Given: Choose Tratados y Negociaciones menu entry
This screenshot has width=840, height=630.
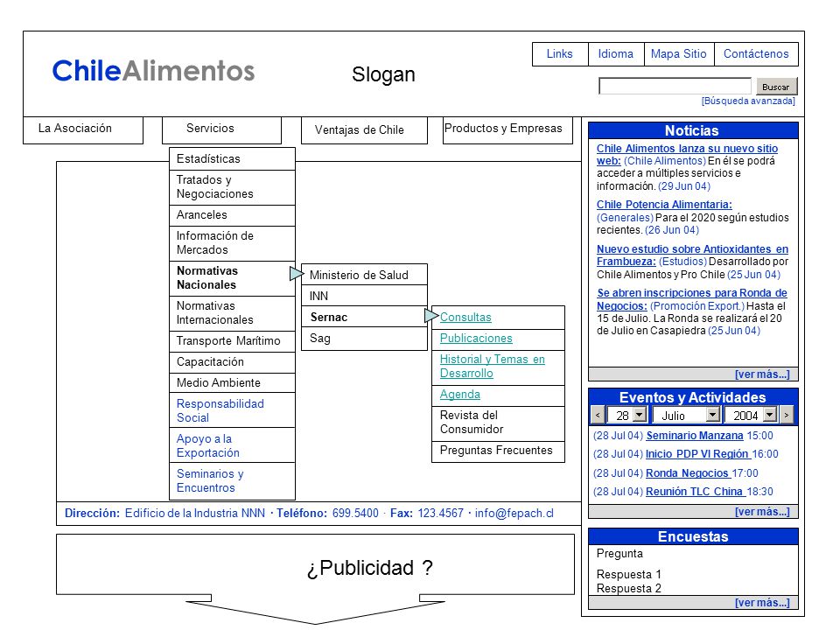Looking at the screenshot, I should pyautogui.click(x=232, y=187).
